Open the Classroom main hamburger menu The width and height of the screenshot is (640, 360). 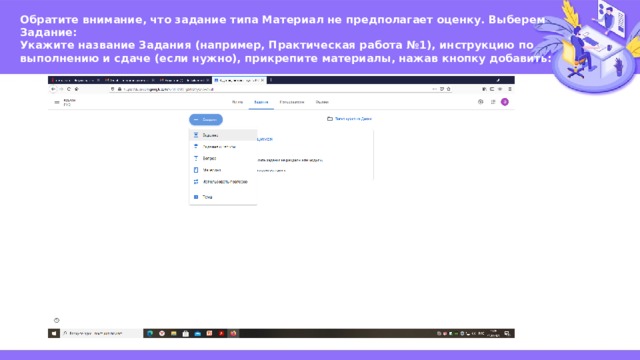57,102
